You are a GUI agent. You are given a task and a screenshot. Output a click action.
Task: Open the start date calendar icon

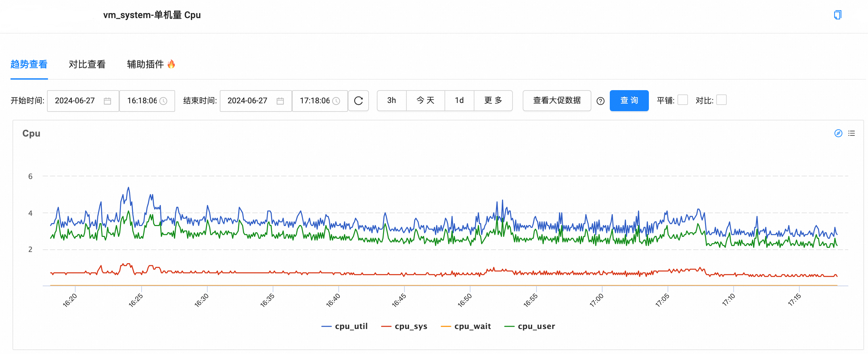click(x=107, y=101)
